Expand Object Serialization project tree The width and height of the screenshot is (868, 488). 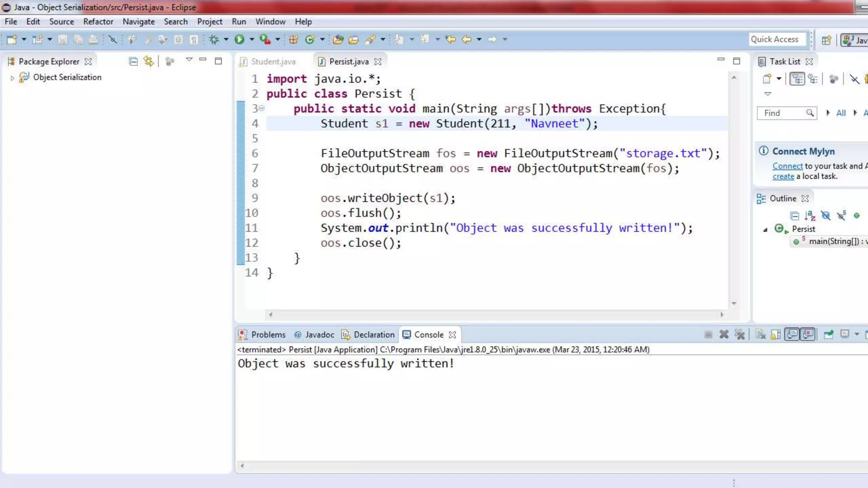[12, 78]
